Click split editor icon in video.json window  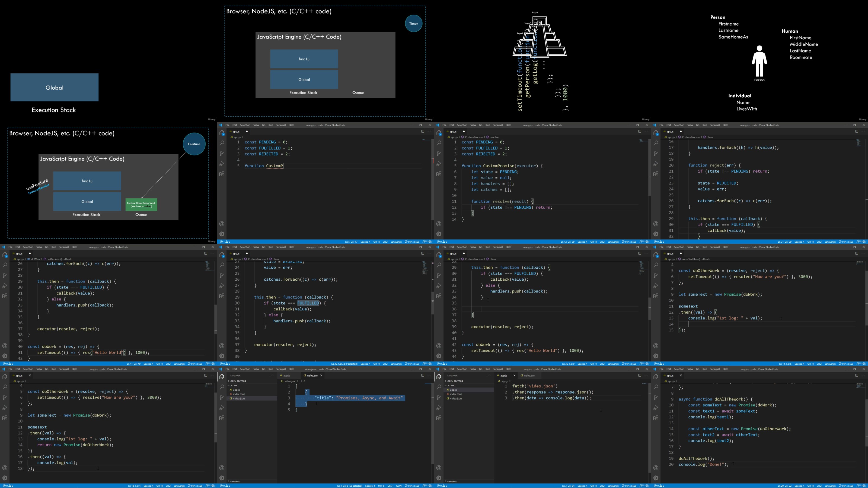click(x=423, y=375)
